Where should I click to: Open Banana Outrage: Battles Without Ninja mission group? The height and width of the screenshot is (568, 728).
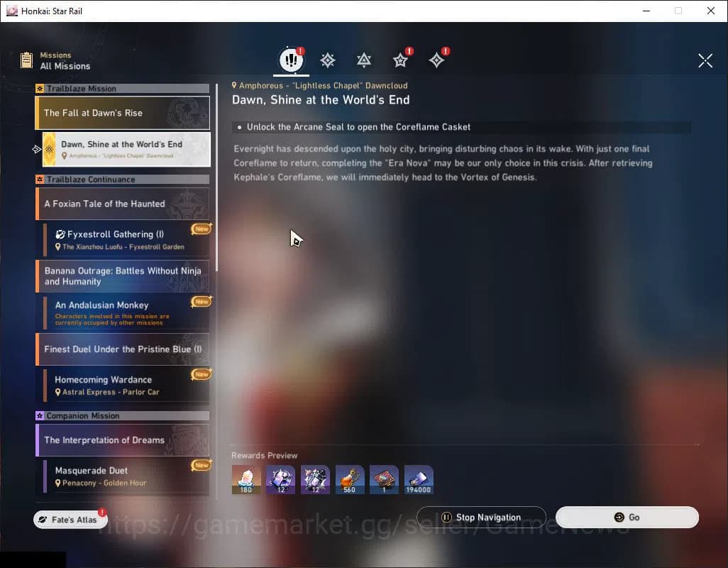click(x=123, y=276)
